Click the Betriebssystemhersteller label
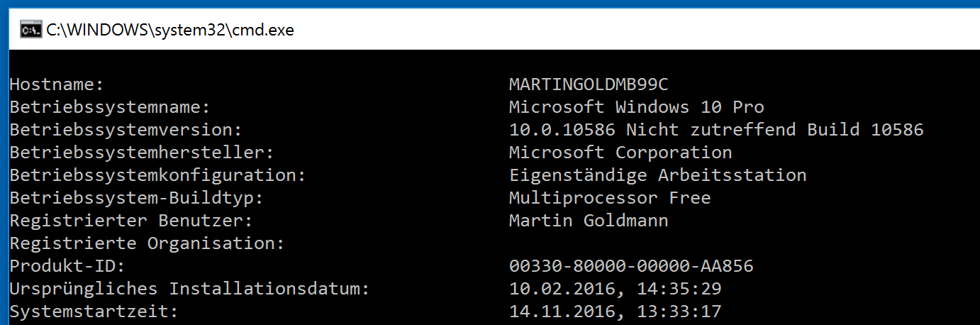This screenshot has height=325, width=980. 142,153
